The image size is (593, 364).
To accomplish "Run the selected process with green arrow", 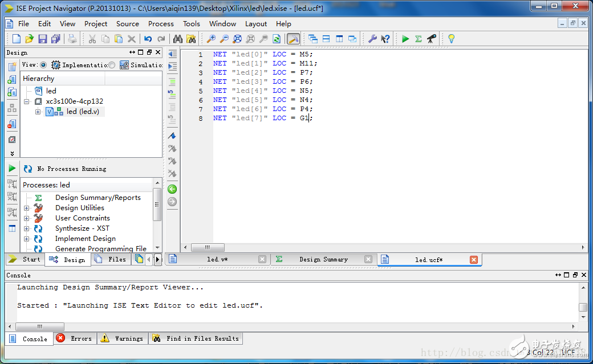I will (x=405, y=38).
